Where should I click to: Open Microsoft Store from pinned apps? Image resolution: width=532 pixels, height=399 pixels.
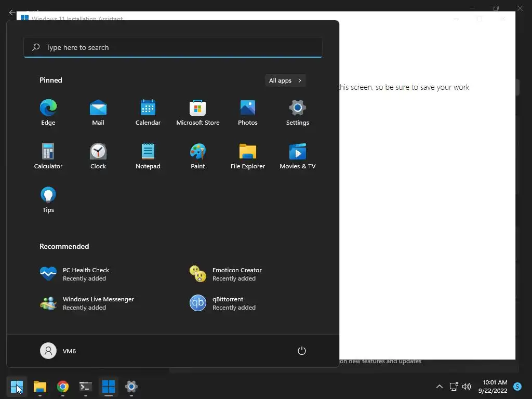198,113
